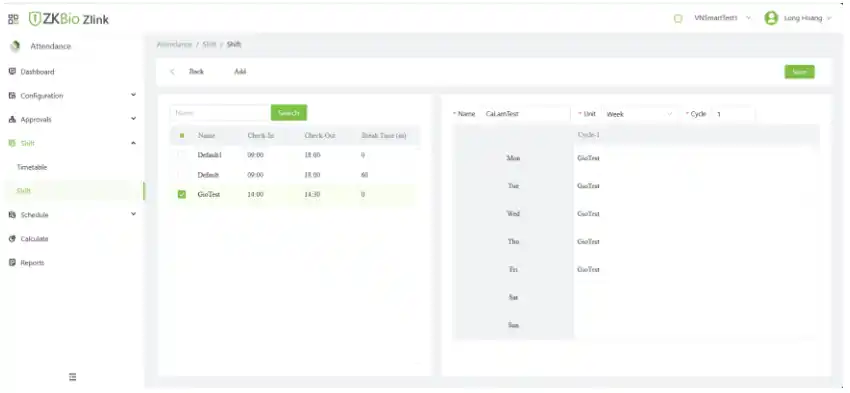
Task: Click the Default1 timetable name
Action: click(210, 155)
